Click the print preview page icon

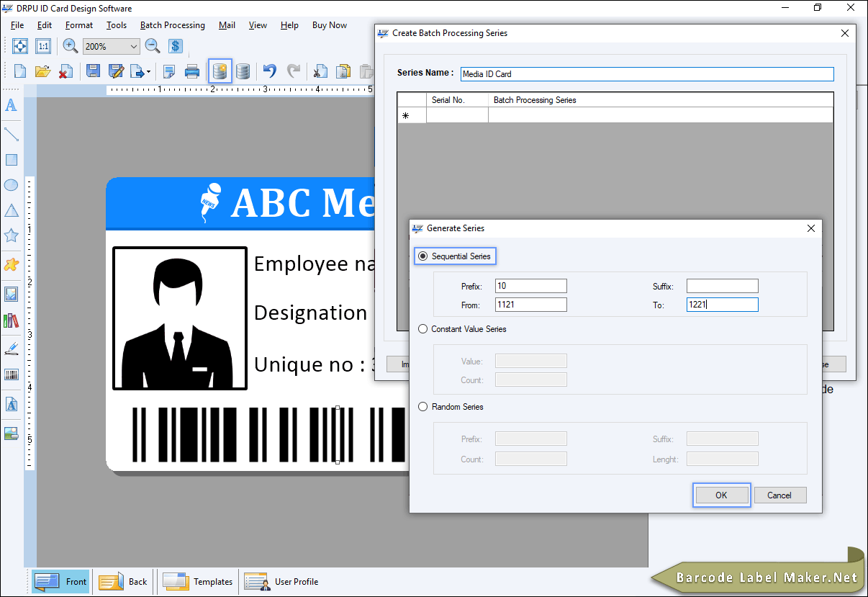[169, 71]
